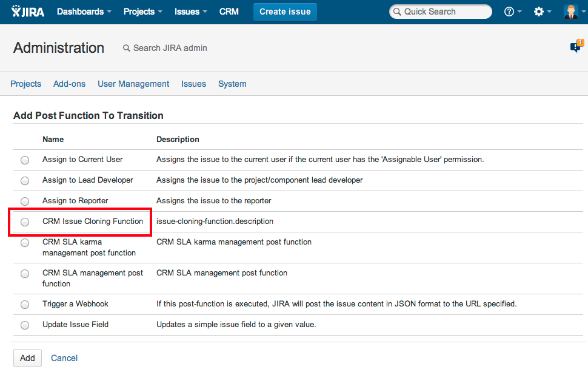Expand the Dashboards dropdown menu
The image size is (588, 372).
coord(84,12)
